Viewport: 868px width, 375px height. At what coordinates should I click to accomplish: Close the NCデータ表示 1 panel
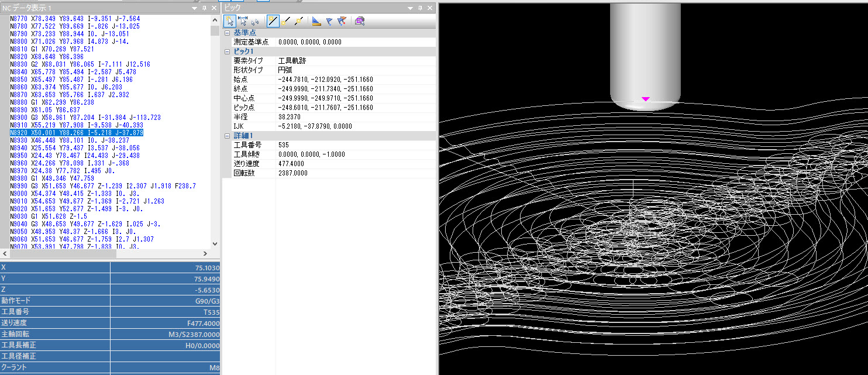point(213,9)
